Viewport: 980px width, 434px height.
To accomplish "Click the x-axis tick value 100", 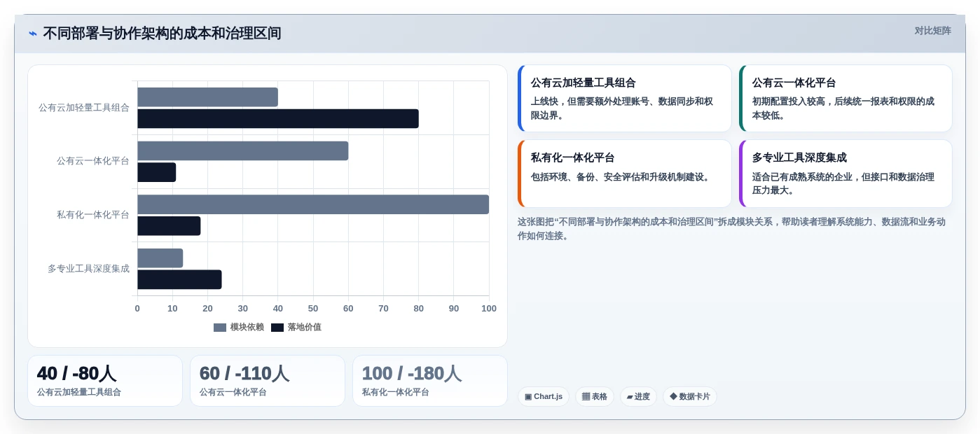I will pos(489,309).
